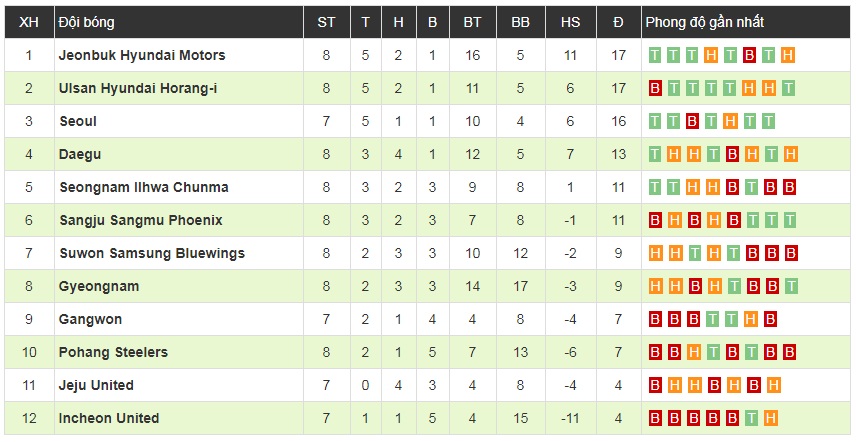Click the ST column header

tap(326, 22)
